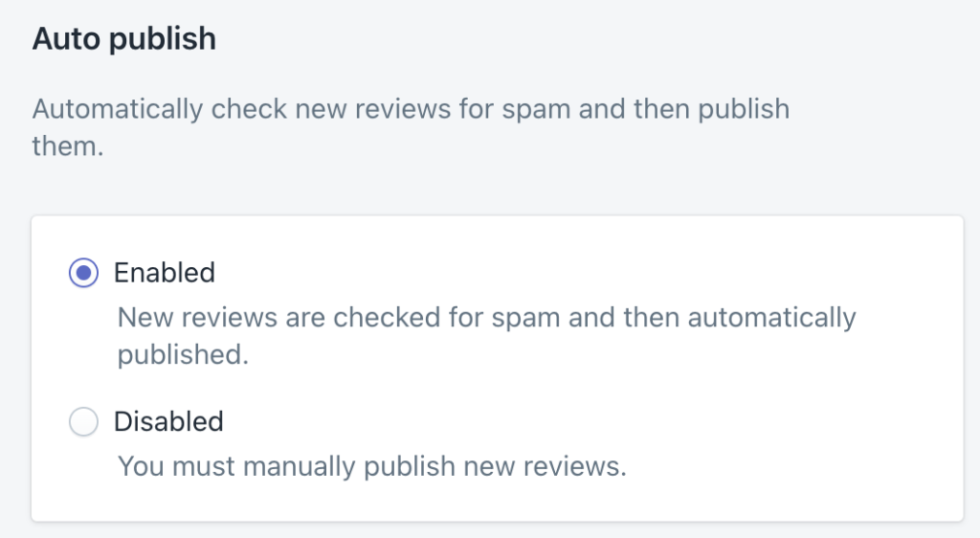Screen dimensions: 980x538
Task: Click the "Auto publish" section heading
Action: point(124,40)
